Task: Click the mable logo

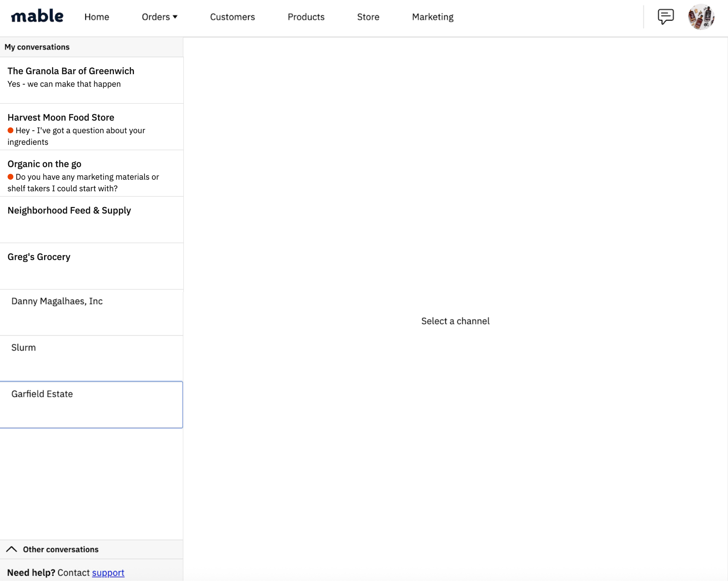Action: tap(37, 16)
